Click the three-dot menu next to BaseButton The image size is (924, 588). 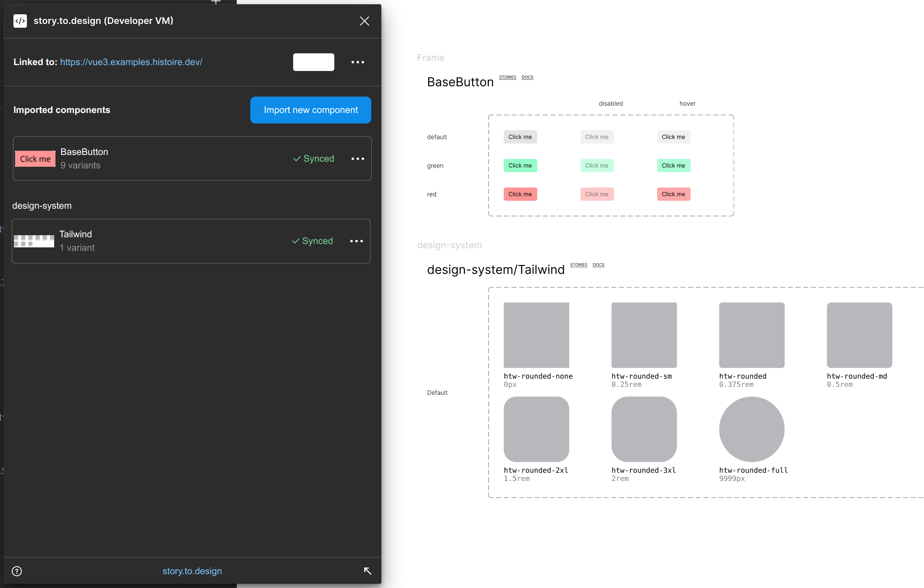click(357, 158)
